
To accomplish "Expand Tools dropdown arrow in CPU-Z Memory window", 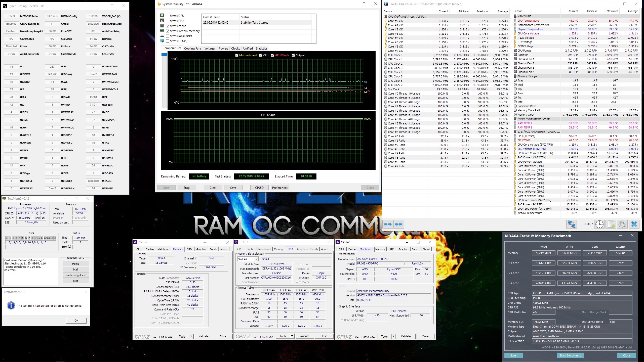I will [191, 336].
